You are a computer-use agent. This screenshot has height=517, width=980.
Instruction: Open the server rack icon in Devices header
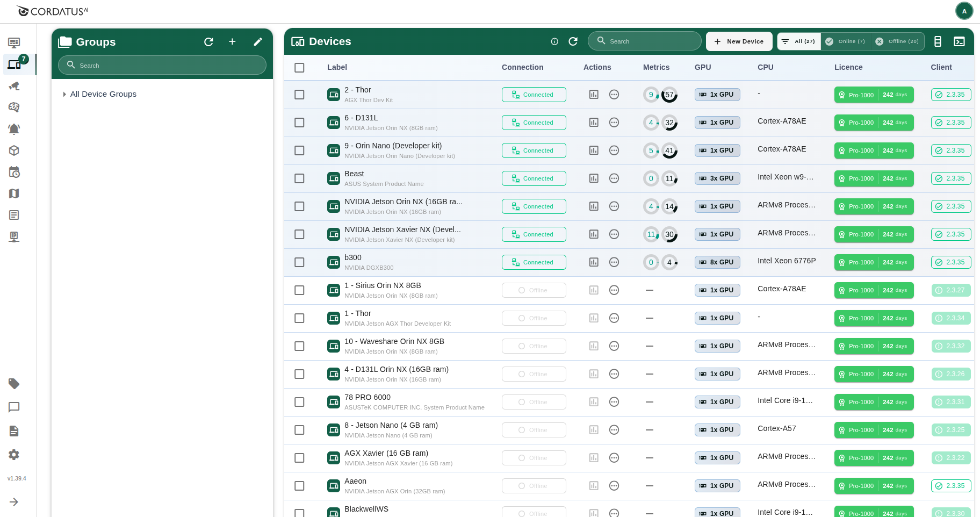click(938, 41)
